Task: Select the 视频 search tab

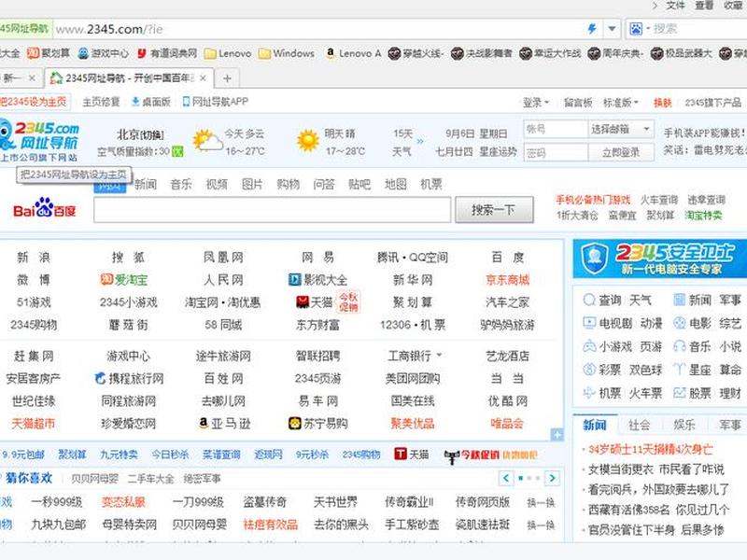Action: [217, 184]
